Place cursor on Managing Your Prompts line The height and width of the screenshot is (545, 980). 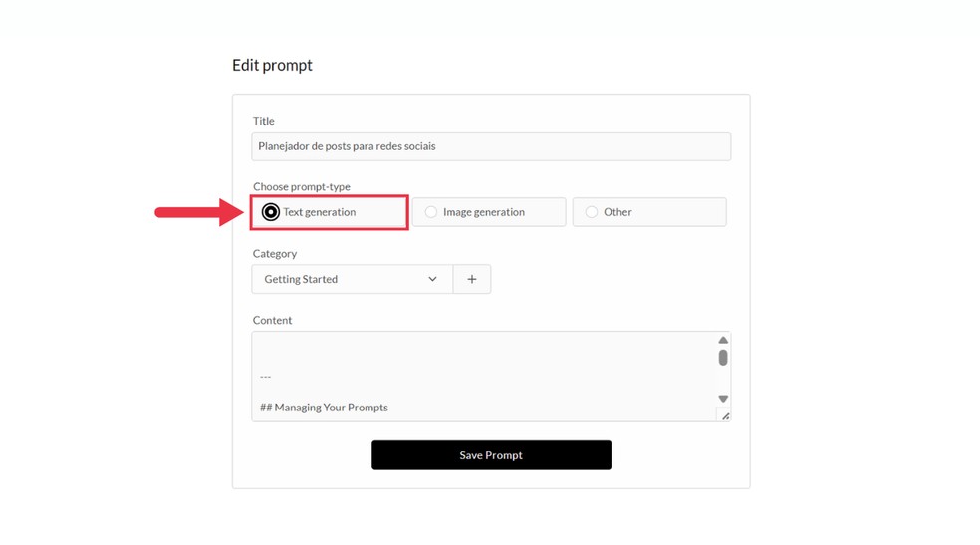325,408
